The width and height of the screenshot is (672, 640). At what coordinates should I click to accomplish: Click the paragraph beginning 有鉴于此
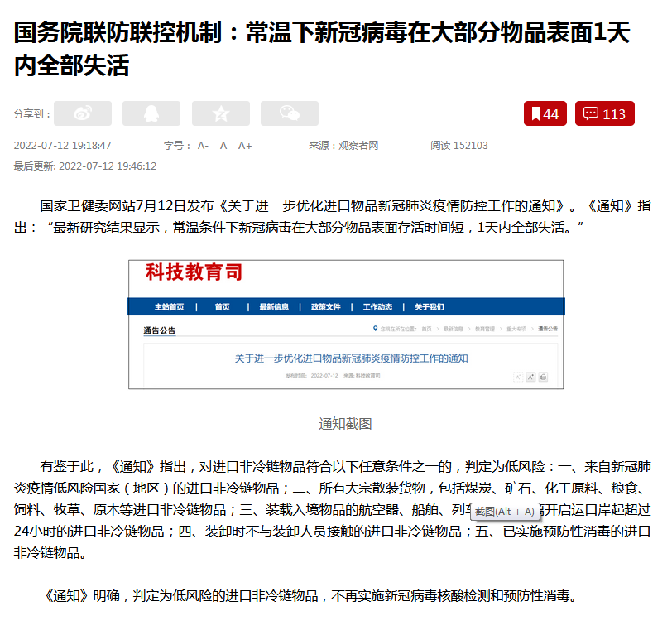tap(332, 510)
